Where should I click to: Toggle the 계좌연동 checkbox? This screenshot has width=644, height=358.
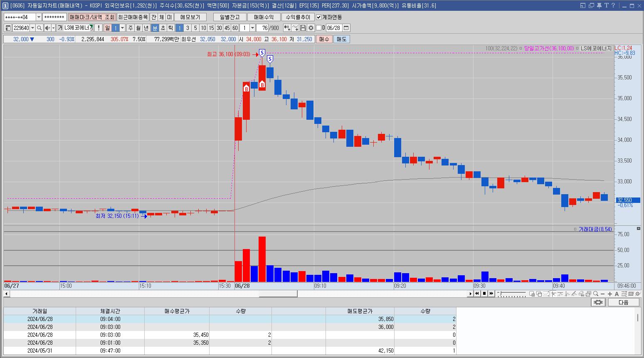point(319,17)
